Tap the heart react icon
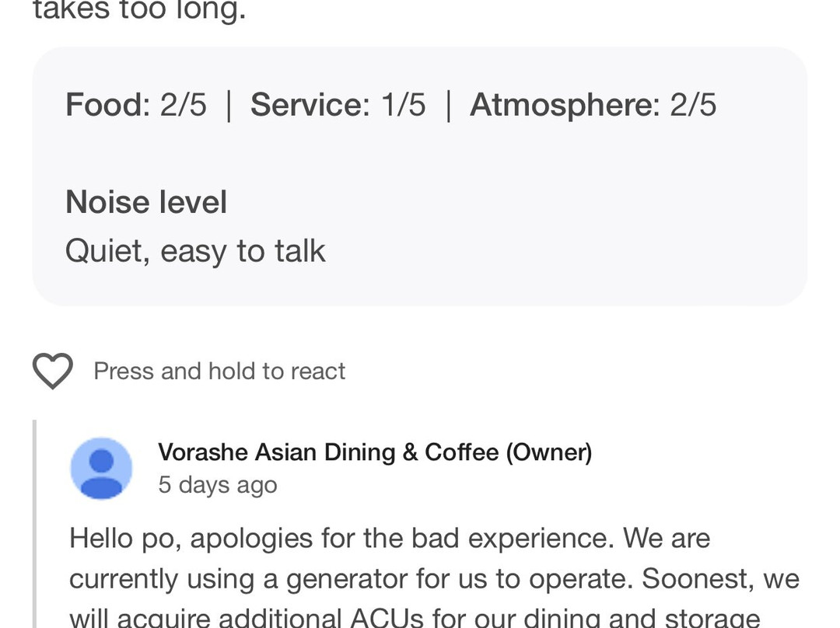The height and width of the screenshot is (628, 840). [52, 371]
